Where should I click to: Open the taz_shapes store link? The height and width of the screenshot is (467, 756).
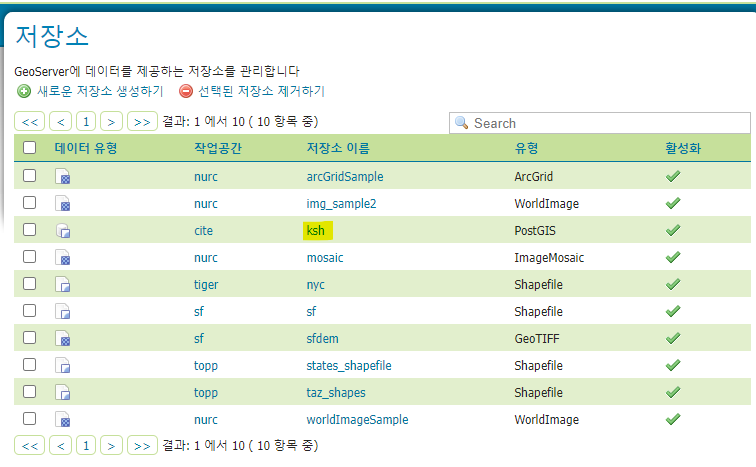336,393
